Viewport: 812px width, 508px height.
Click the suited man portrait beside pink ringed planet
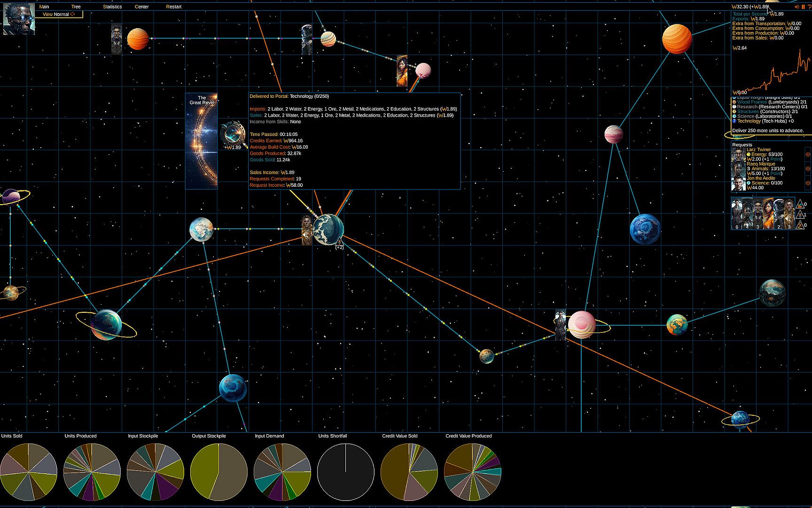[x=561, y=325]
